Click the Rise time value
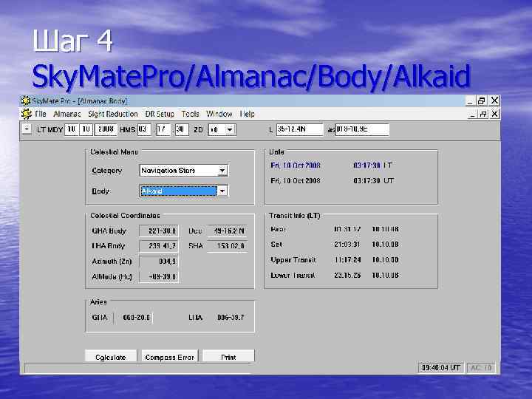The width and height of the screenshot is (532, 399). point(347,229)
